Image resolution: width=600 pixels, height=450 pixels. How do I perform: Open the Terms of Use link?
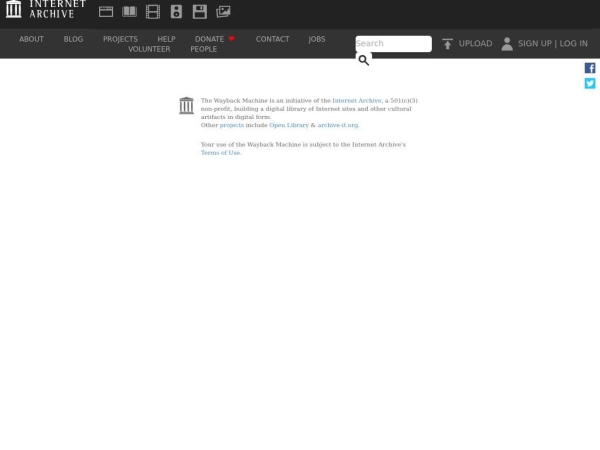pos(220,153)
